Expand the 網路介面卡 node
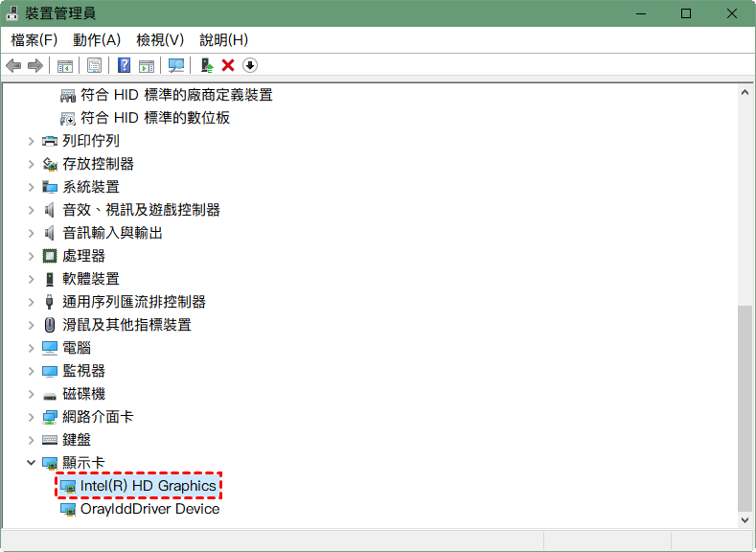The width and height of the screenshot is (756, 552). (x=32, y=417)
